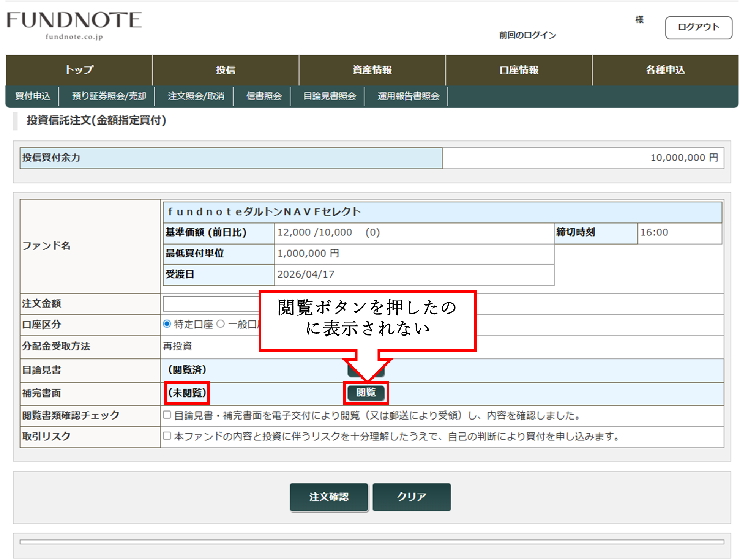The image size is (740, 560).
Task: Click the 投資信託注文(金額指定買付) heading
Action: pos(96,120)
